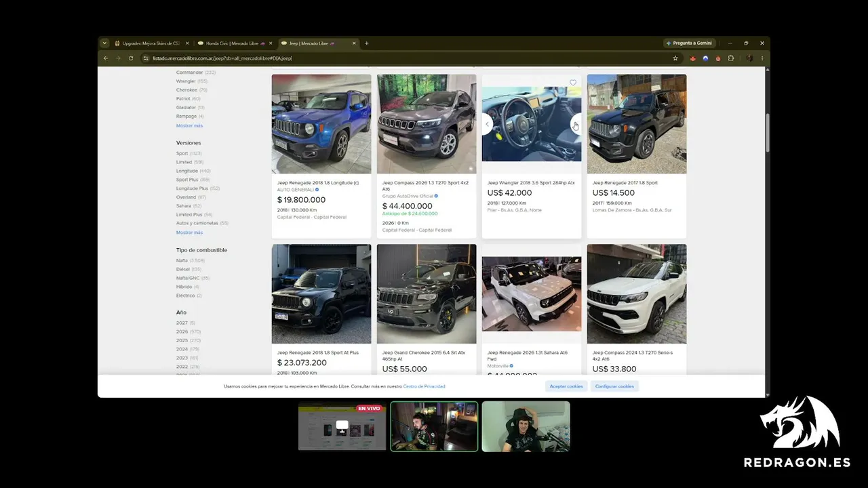The height and width of the screenshot is (488, 868).
Task: Close the Honda Civic tab
Action: coord(271,43)
